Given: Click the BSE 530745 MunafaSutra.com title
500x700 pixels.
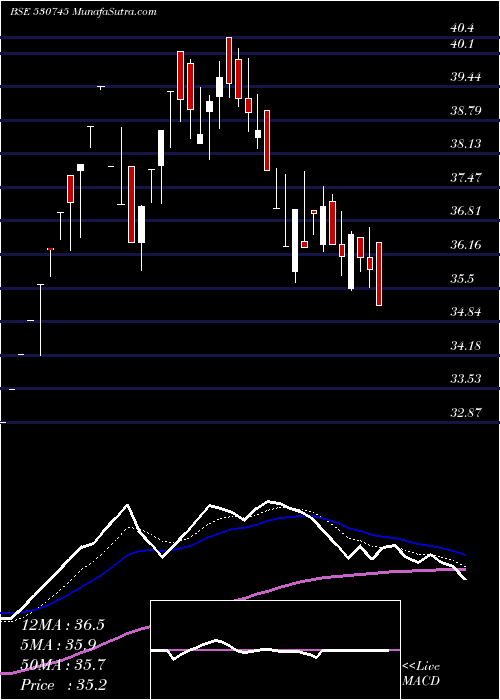Looking at the screenshot, I should click(83, 12).
